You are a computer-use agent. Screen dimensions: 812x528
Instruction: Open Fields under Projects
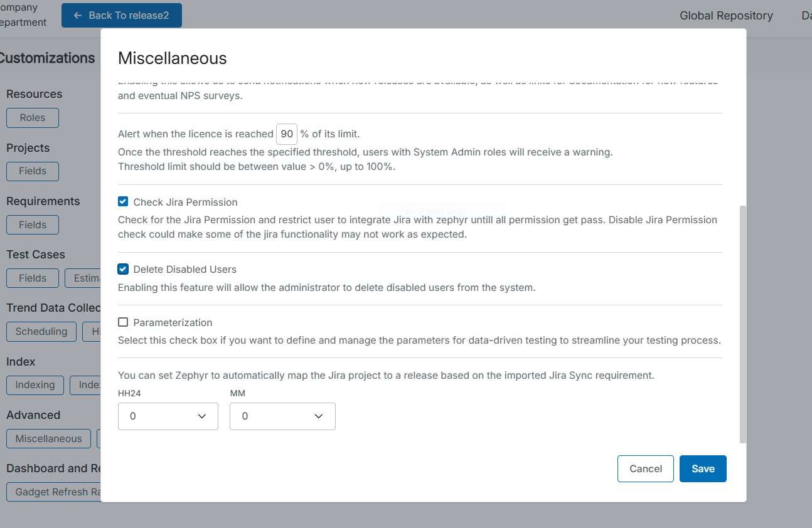[x=33, y=171]
